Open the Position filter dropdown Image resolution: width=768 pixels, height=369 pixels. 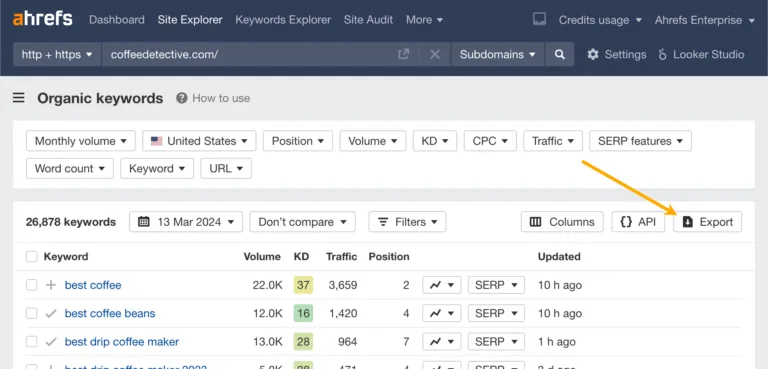tap(298, 141)
